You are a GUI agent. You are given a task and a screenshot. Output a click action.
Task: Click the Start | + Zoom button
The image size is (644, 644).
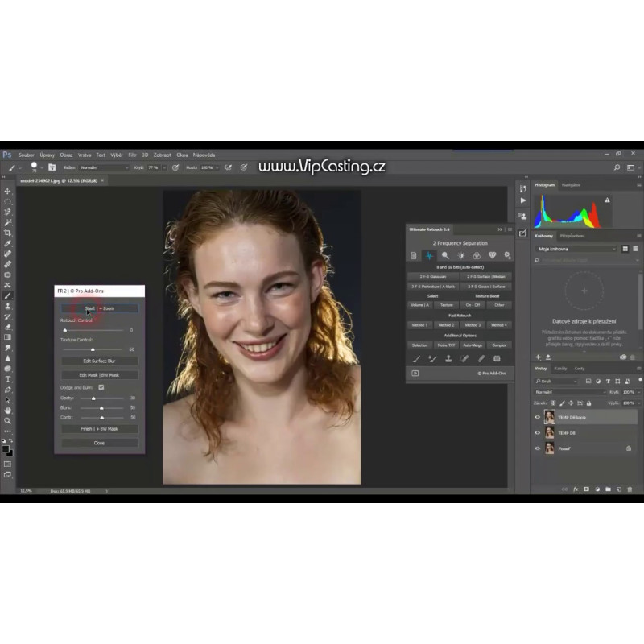[x=99, y=308]
